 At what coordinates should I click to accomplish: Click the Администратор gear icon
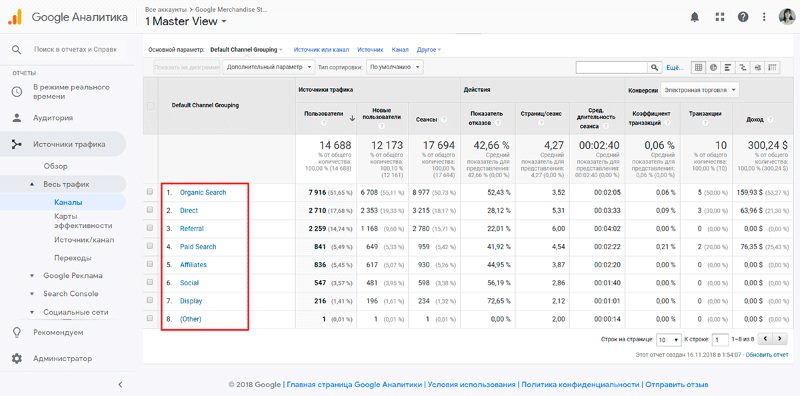click(17, 359)
